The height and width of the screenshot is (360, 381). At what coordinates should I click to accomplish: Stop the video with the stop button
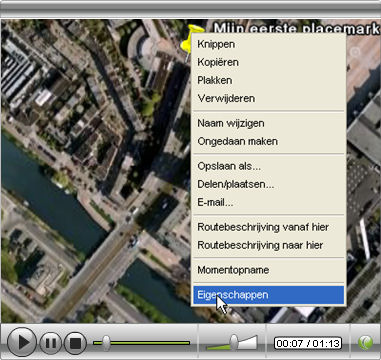(75, 343)
